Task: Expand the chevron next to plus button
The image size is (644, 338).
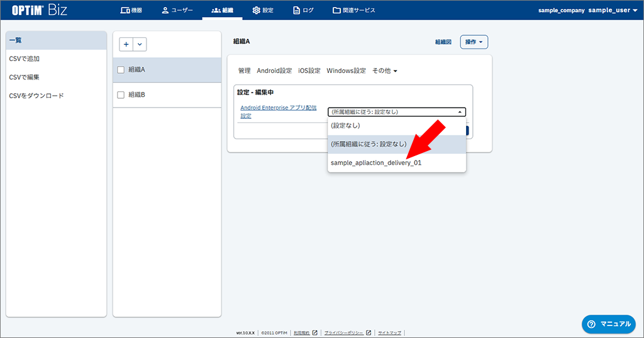Action: 140,44
